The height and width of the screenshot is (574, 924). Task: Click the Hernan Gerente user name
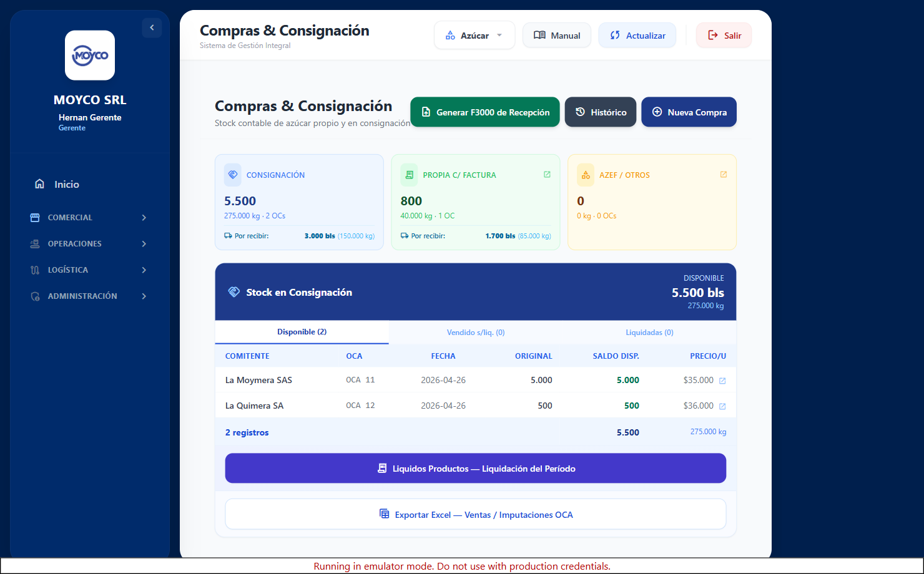click(90, 117)
